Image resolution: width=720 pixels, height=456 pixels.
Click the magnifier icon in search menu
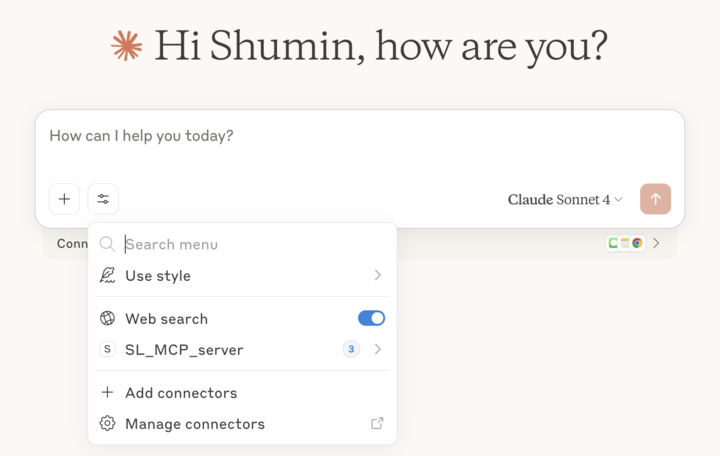(107, 244)
